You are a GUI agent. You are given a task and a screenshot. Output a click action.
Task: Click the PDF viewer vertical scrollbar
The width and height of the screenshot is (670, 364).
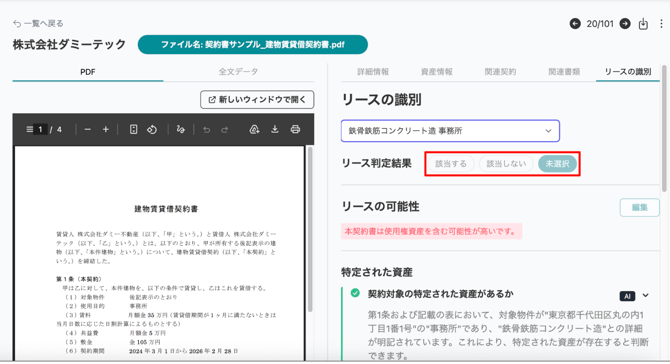310,229
